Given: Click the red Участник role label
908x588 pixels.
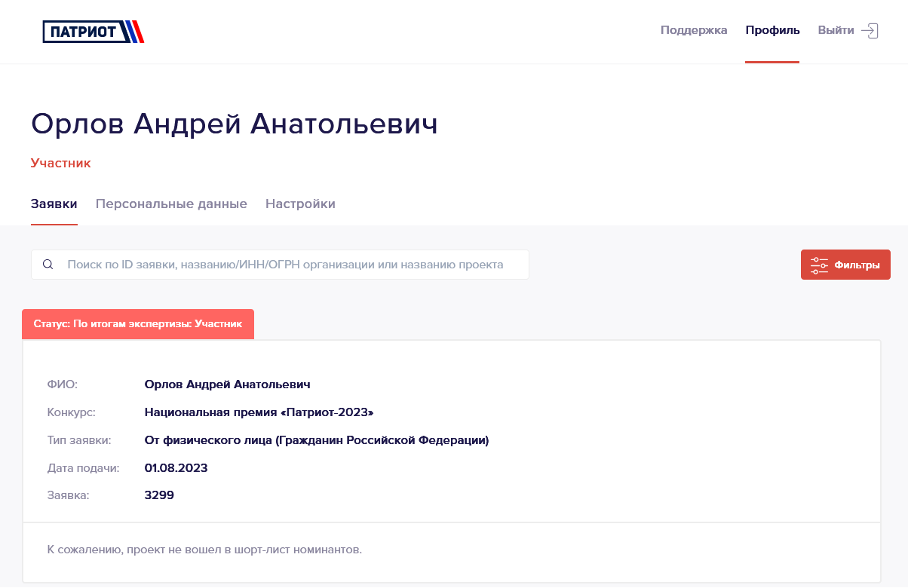Looking at the screenshot, I should point(61,163).
